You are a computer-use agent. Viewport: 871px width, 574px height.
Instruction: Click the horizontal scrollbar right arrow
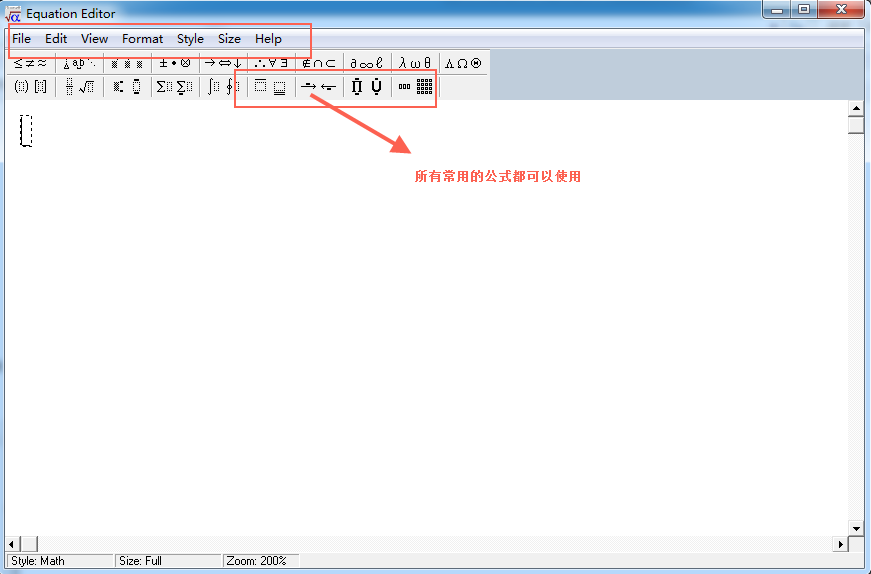[x=841, y=544]
